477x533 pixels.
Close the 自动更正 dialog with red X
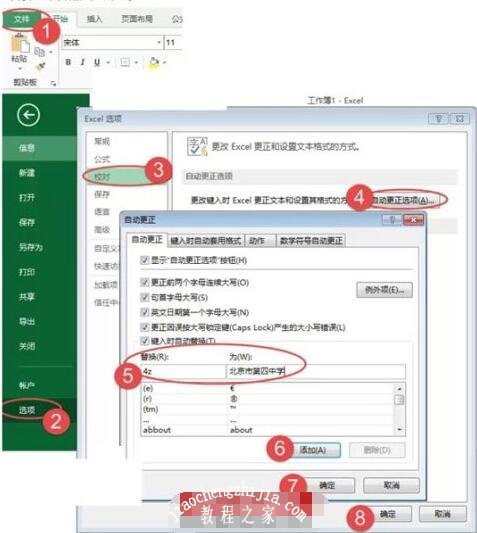click(413, 220)
